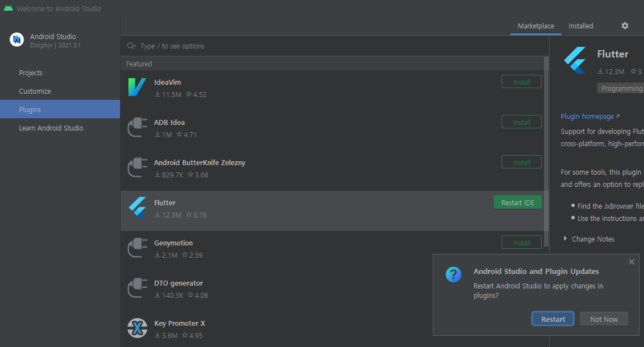Click the Android robot icon in title bar
Image resolution: width=644 pixels, height=347 pixels.
8,8
